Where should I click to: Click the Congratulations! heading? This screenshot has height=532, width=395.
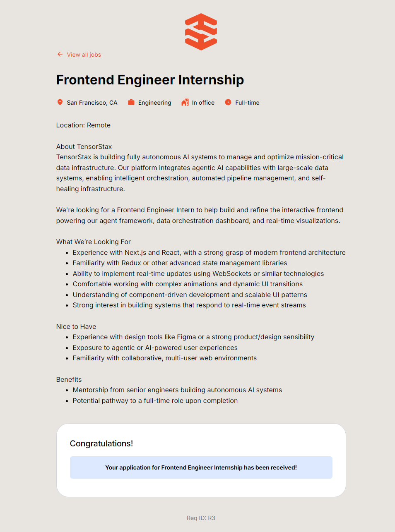(101, 443)
